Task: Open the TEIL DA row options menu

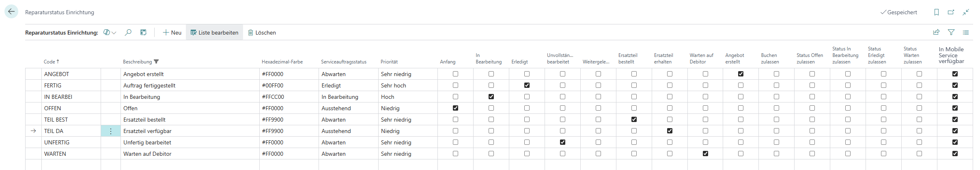Action: tap(111, 131)
